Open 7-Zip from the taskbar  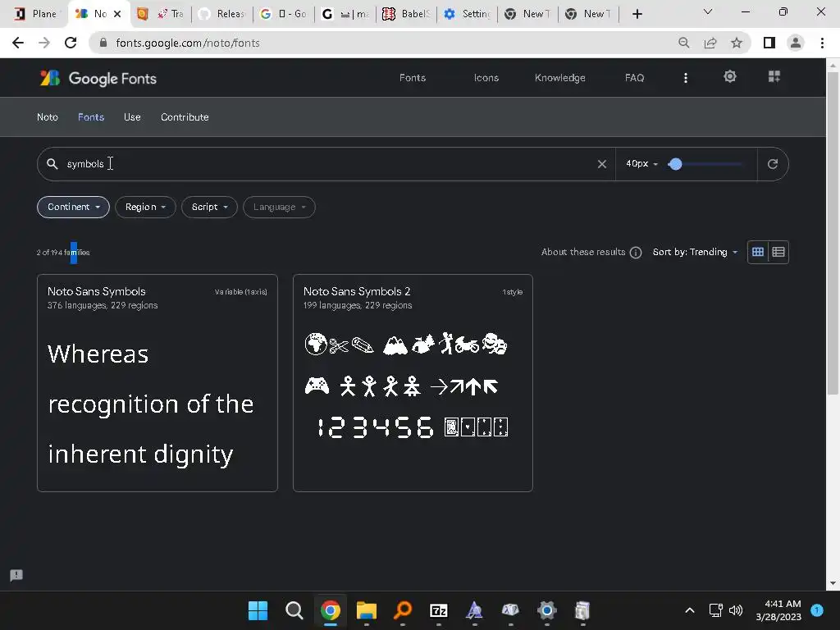tap(439, 610)
